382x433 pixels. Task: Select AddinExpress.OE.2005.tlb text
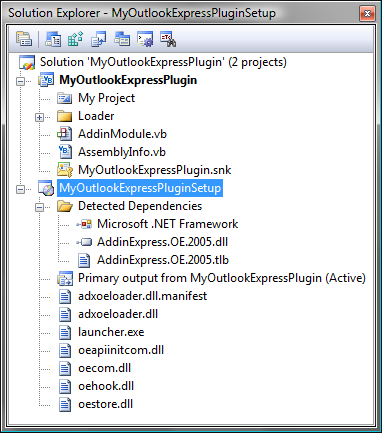(163, 260)
